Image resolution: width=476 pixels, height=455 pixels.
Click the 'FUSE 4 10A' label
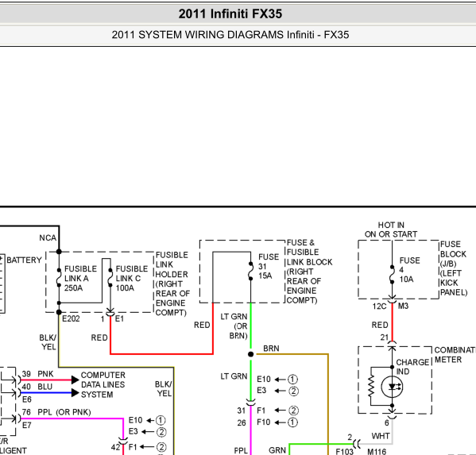409,270
